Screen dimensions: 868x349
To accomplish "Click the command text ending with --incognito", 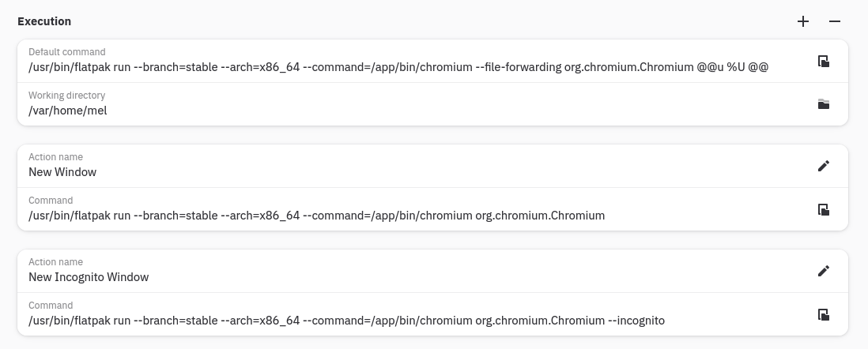I will [346, 321].
